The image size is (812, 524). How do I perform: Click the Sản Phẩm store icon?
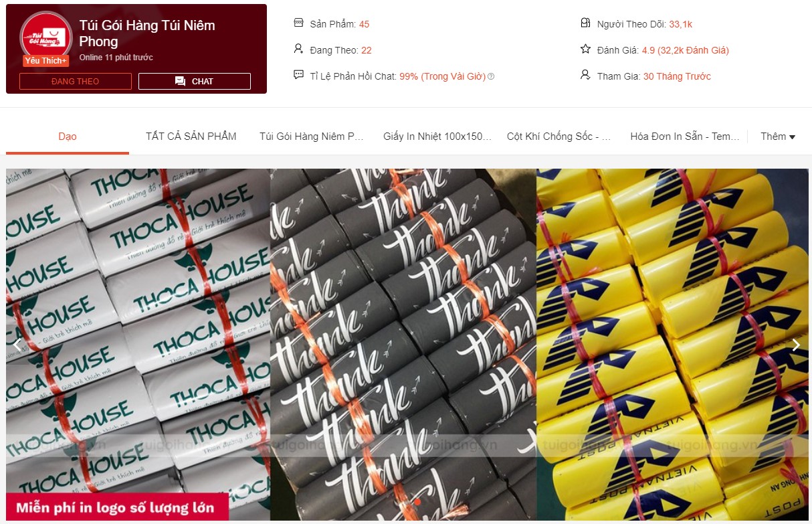(298, 23)
